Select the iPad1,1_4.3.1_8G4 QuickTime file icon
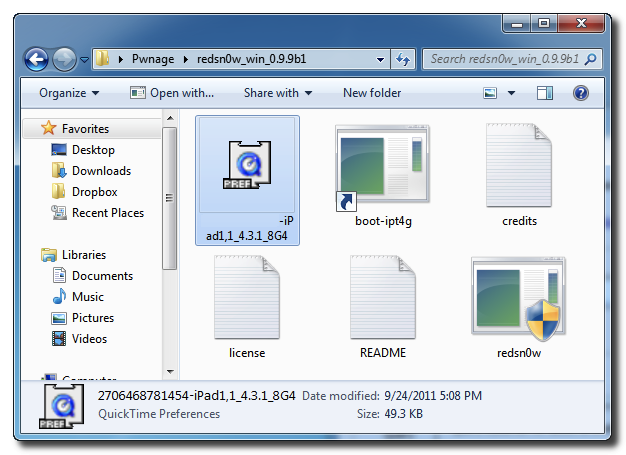 pos(247,165)
